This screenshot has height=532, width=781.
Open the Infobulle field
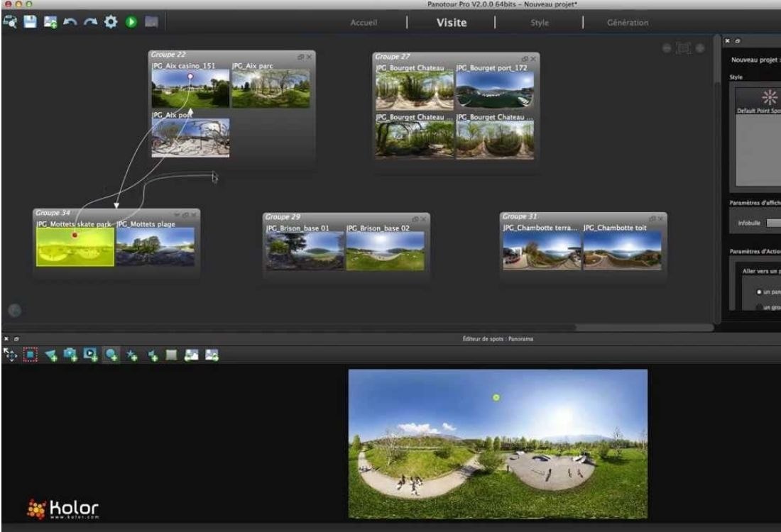coord(773,223)
